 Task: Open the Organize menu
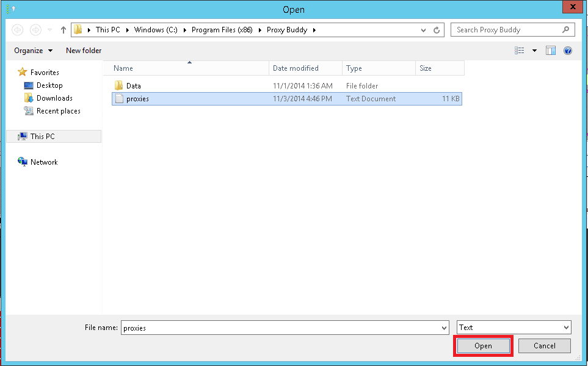[x=33, y=51]
